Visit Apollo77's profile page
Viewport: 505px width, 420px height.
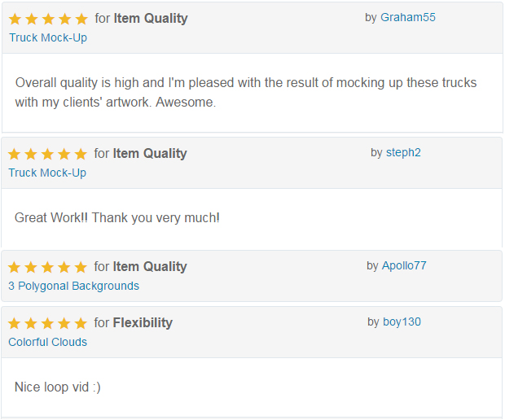pyautogui.click(x=404, y=265)
